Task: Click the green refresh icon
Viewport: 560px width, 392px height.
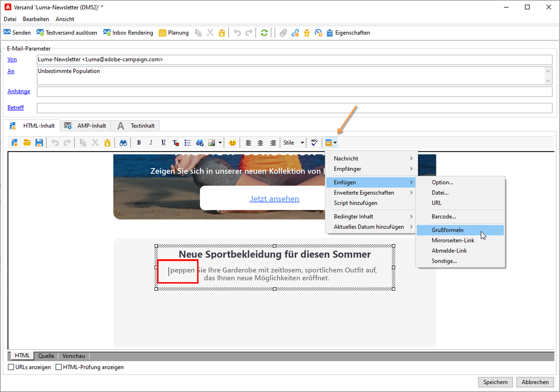Action: pyautogui.click(x=264, y=33)
